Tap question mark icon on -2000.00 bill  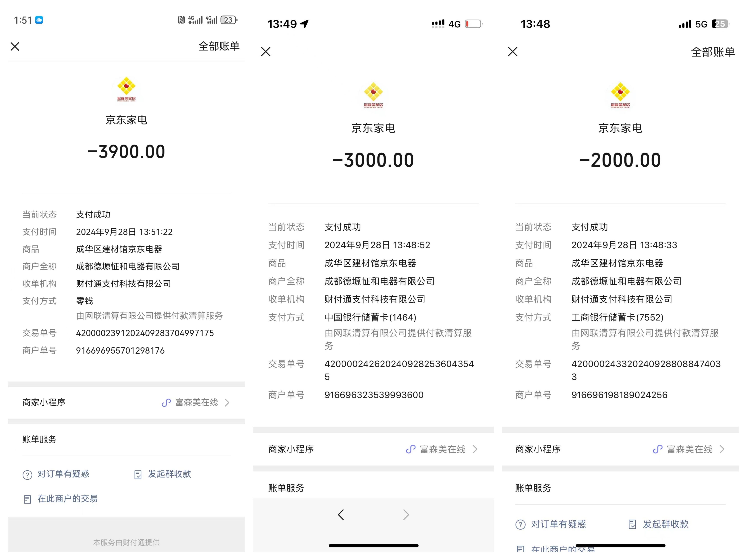pos(520,525)
